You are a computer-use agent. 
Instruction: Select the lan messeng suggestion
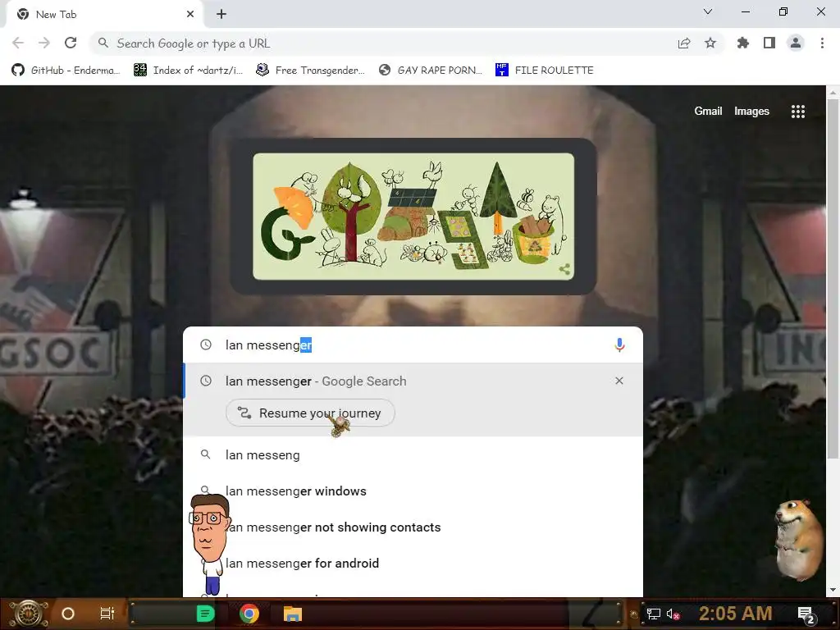[413, 454]
